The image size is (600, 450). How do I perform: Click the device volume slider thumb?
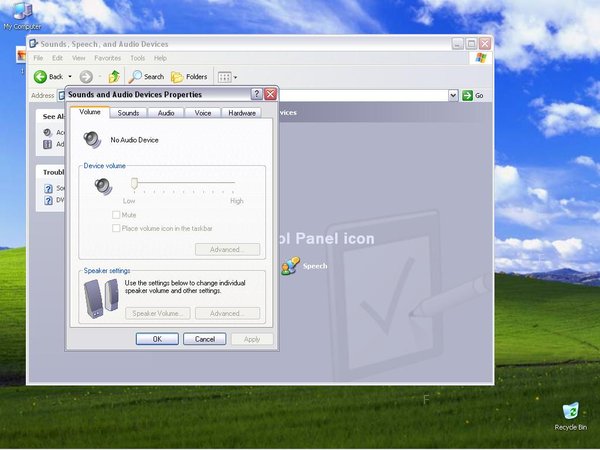tap(134, 183)
